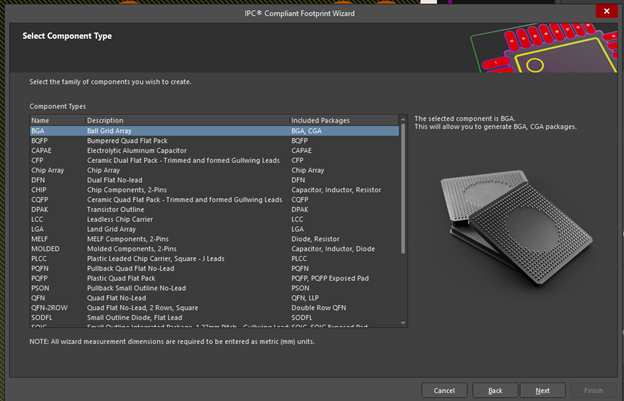Choose the QFN-2ROW component type

214,308
